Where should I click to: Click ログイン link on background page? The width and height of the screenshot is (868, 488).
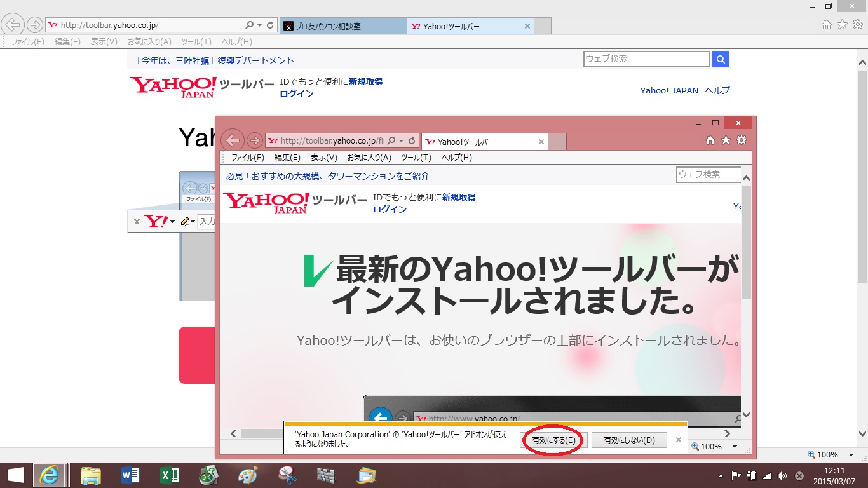point(297,93)
